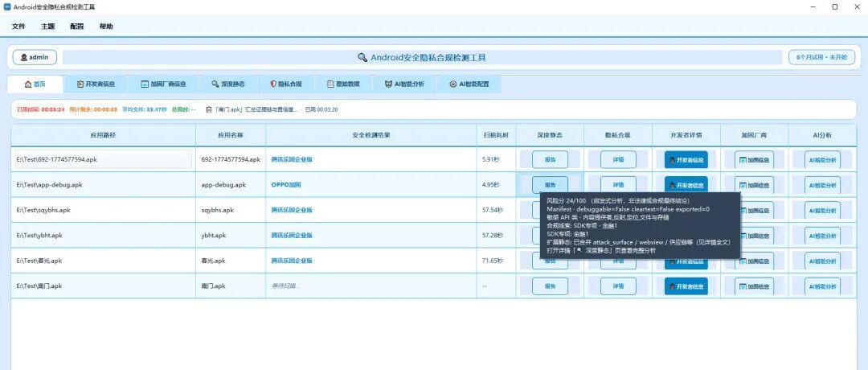The image size is (868, 370).
Task: Switch to the 开发者信息 tab
Action: pyautogui.click(x=96, y=84)
